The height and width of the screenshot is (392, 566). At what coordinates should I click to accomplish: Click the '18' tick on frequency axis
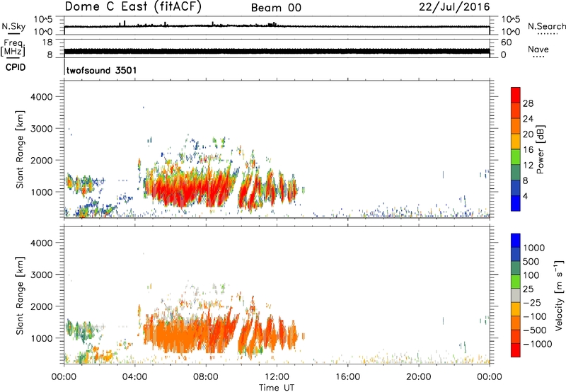(47, 42)
